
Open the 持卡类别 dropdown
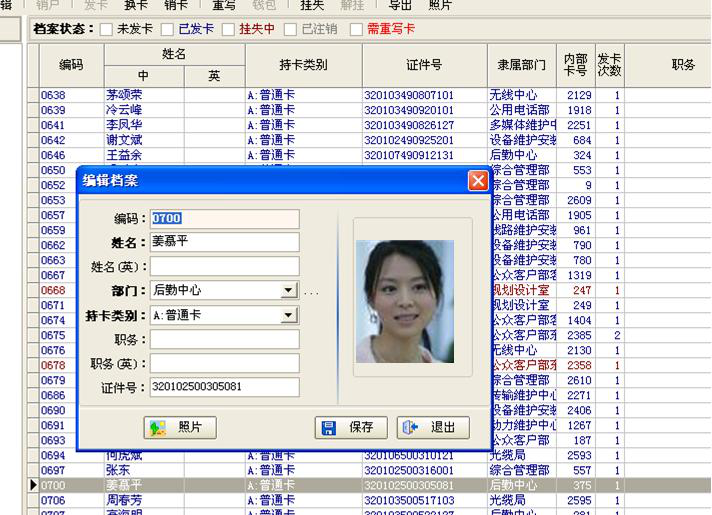[288, 316]
